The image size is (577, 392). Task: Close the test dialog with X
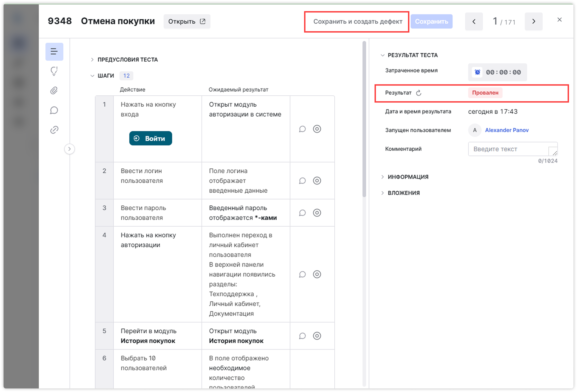[x=559, y=20]
